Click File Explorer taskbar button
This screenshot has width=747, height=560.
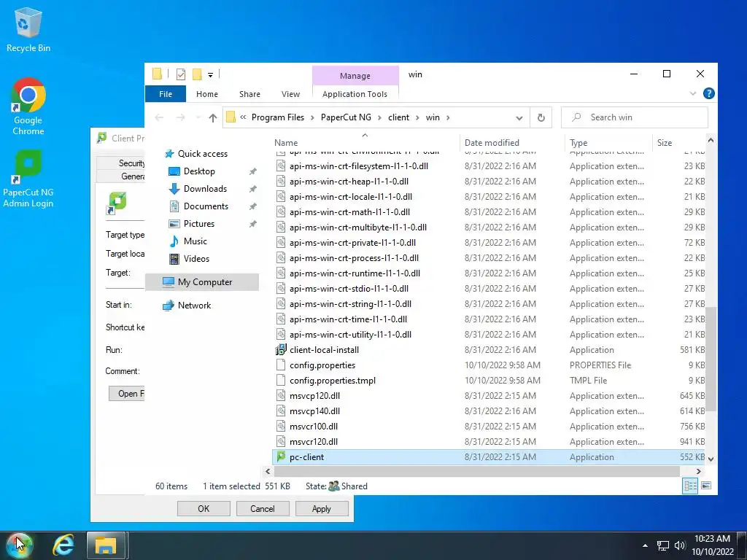pyautogui.click(x=106, y=545)
